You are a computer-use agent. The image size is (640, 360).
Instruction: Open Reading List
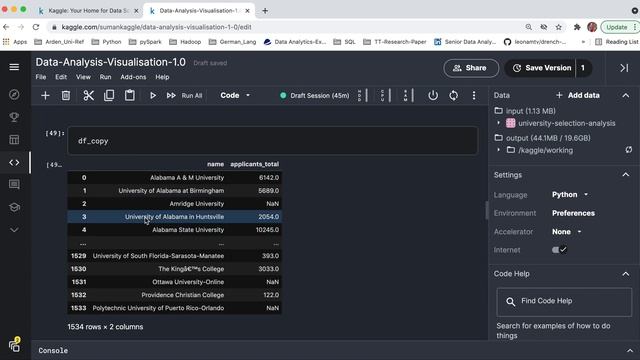617,42
